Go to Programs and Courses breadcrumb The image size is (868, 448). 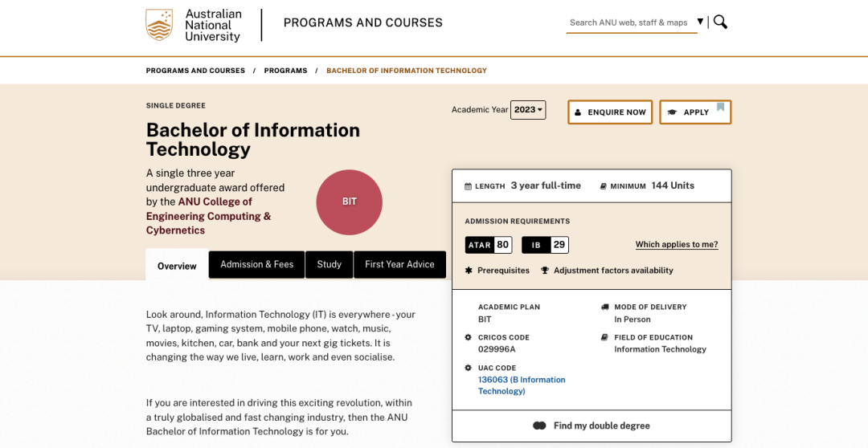click(x=195, y=71)
